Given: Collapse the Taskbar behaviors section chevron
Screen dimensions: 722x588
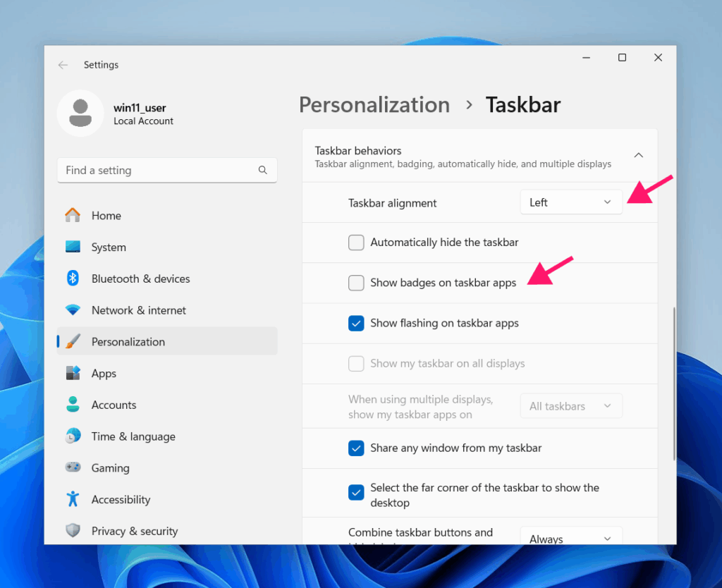Looking at the screenshot, I should point(639,155).
